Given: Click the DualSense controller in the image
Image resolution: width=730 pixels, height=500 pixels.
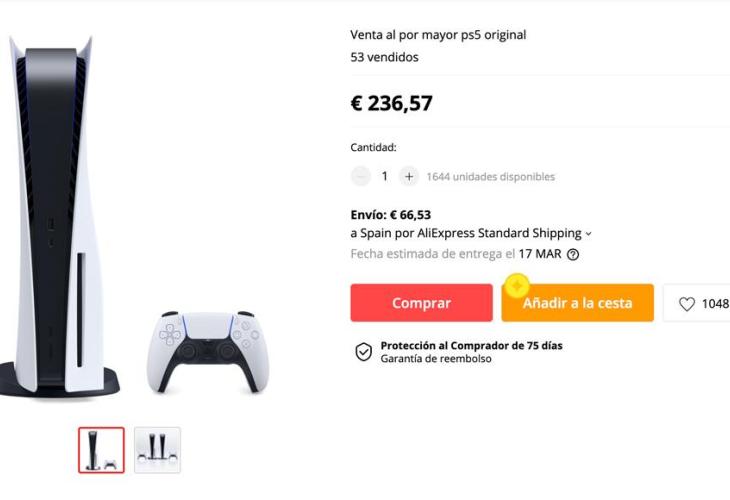Looking at the screenshot, I should [208, 351].
